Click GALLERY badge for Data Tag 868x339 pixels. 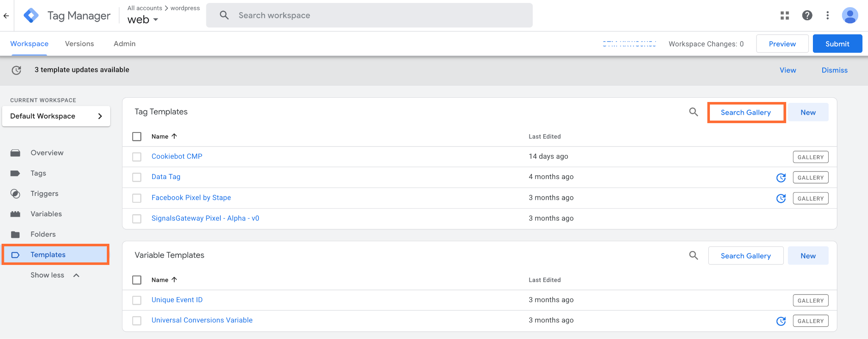811,178
